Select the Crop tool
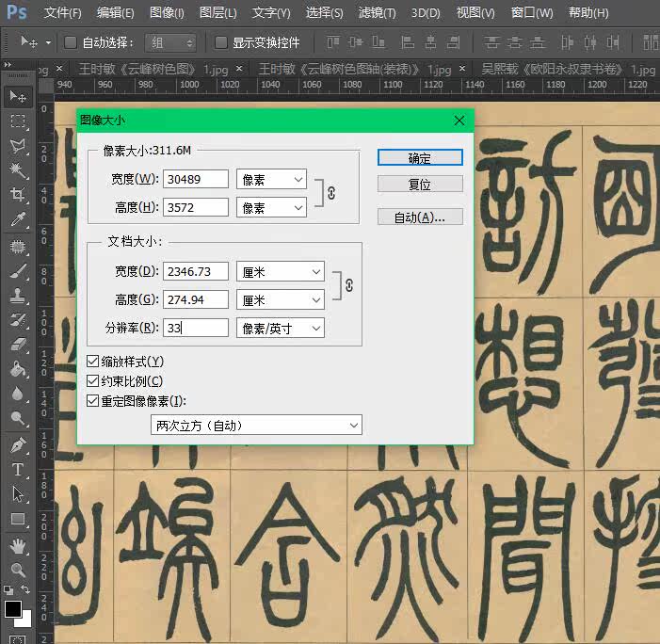Screen dimensions: 660x644 tap(18, 195)
